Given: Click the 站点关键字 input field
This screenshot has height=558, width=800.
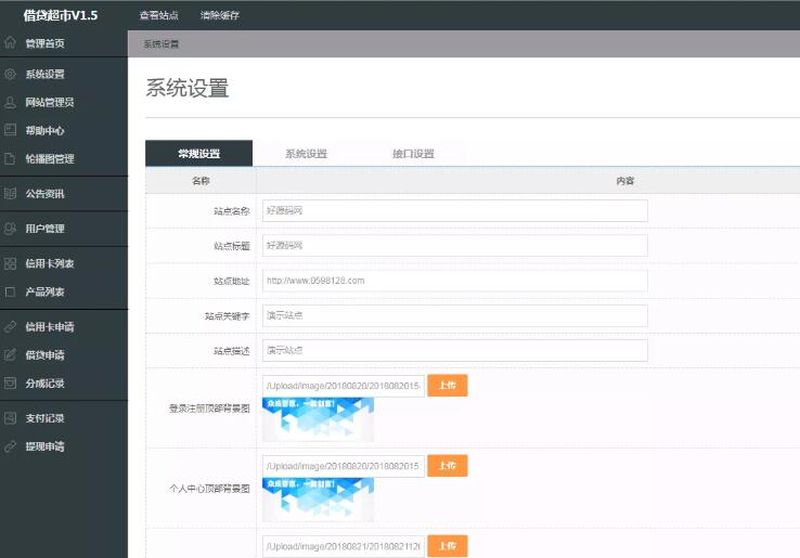Looking at the screenshot, I should [x=455, y=316].
